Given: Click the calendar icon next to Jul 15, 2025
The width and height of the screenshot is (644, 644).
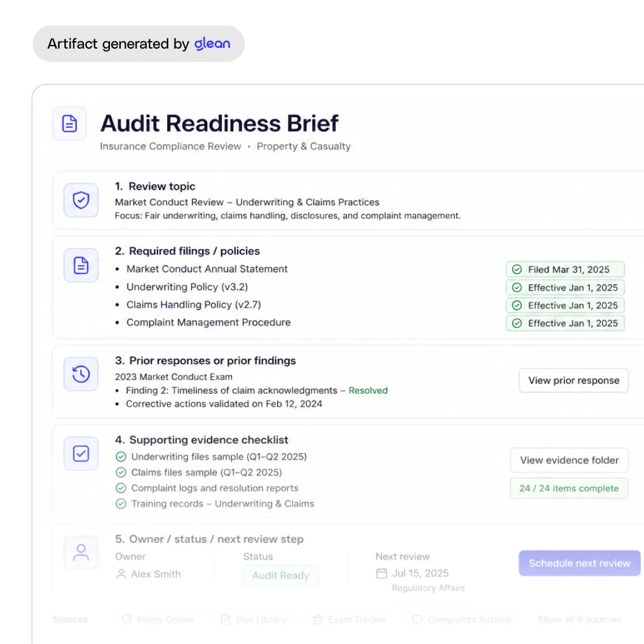Looking at the screenshot, I should tap(382, 574).
